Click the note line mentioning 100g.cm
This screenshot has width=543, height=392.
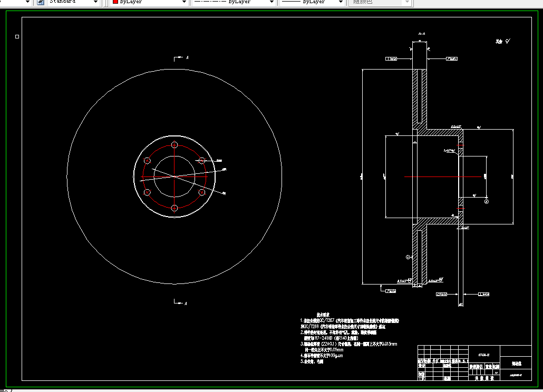pos(322,355)
